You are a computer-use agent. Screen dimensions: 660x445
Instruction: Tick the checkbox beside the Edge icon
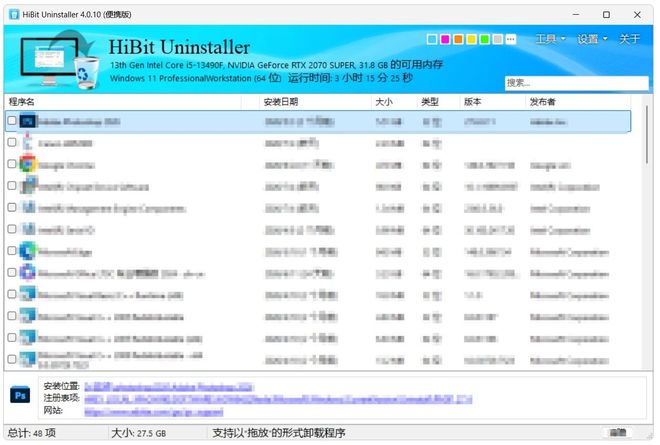[12, 251]
